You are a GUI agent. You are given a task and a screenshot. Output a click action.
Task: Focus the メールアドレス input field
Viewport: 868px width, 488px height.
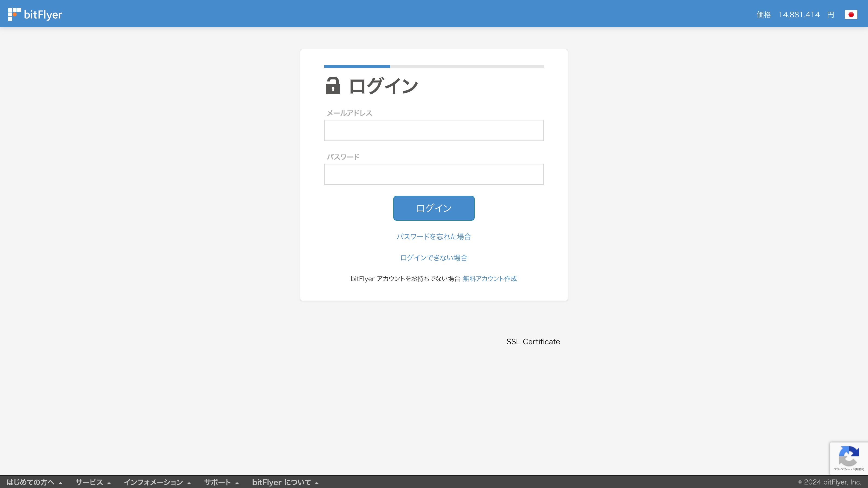[434, 130]
